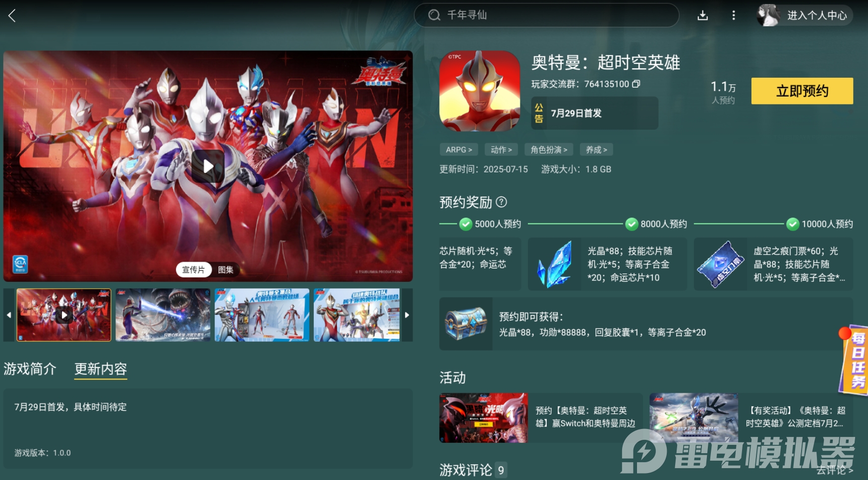868x480 pixels.
Task: Reserve the game with 立即预约
Action: pyautogui.click(x=802, y=91)
